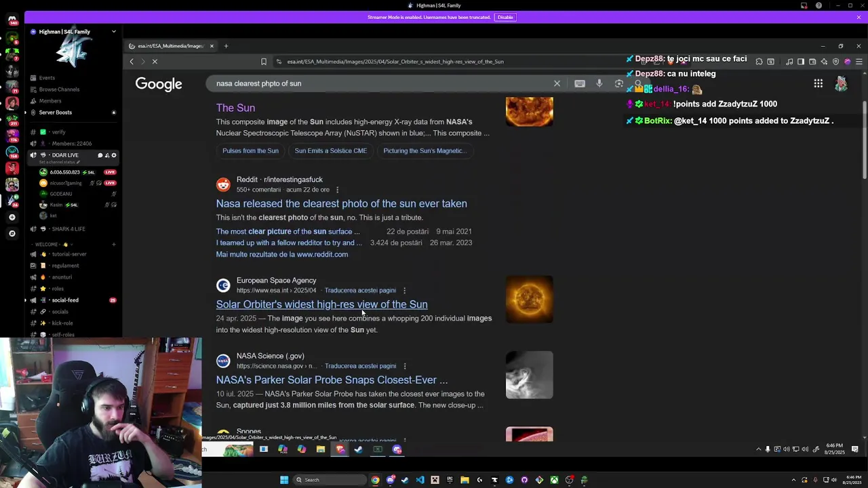Click Parker Solar Probe thumbnail

529,375
